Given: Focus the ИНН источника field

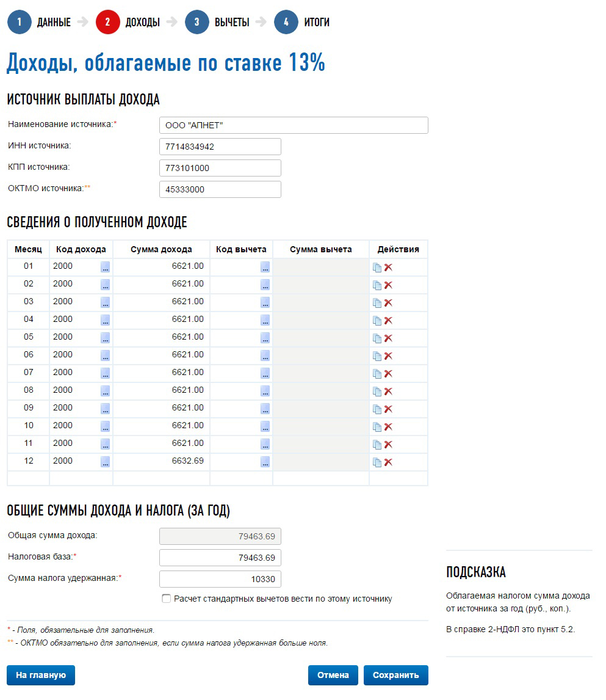Looking at the screenshot, I should (220, 146).
